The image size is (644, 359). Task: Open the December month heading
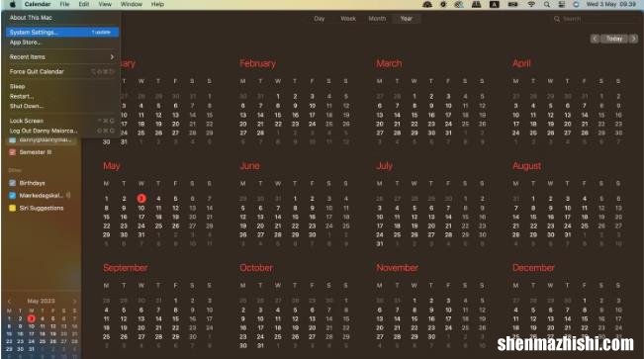533,268
